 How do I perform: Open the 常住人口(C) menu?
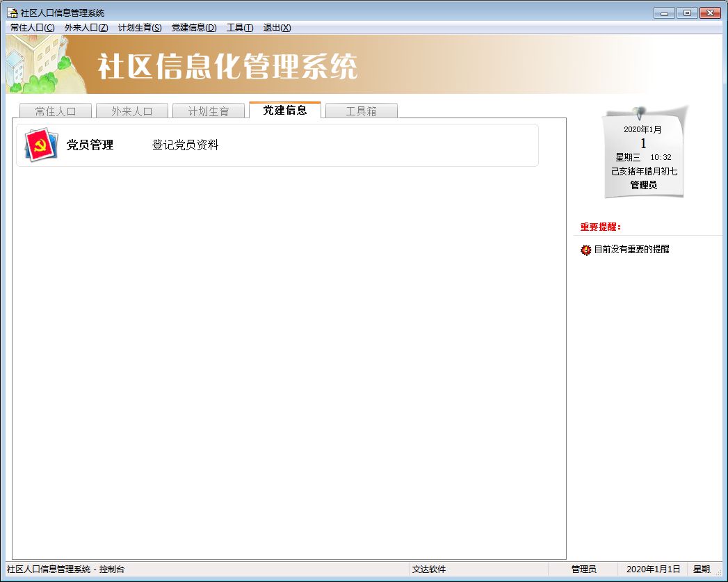tap(32, 28)
